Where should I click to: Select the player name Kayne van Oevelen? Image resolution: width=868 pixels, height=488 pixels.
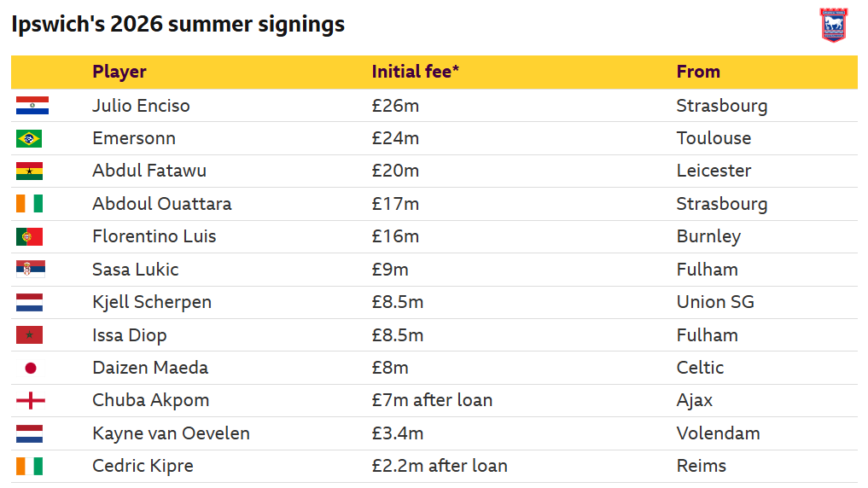coord(171,433)
